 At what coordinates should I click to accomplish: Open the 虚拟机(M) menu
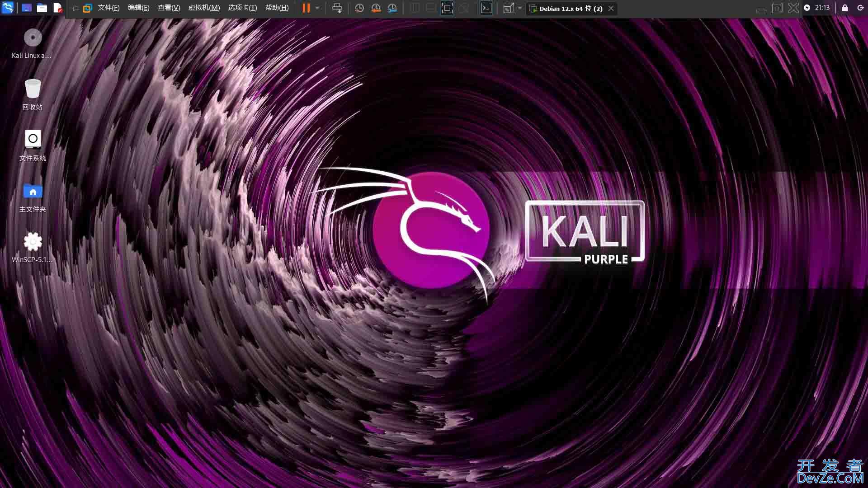[x=204, y=8]
